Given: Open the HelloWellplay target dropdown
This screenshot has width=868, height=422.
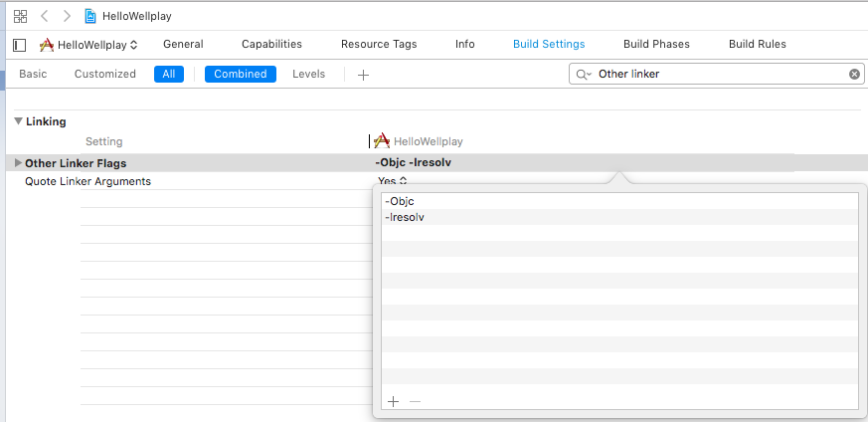Looking at the screenshot, I should coord(89,45).
